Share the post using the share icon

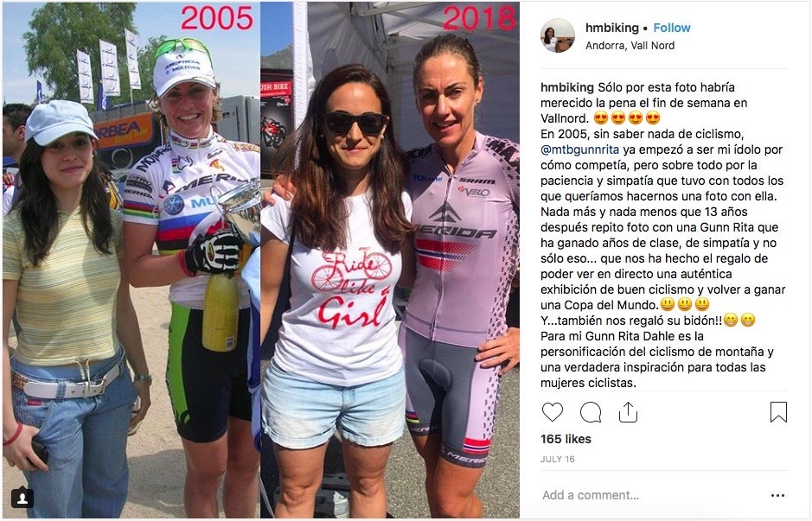coord(628,412)
